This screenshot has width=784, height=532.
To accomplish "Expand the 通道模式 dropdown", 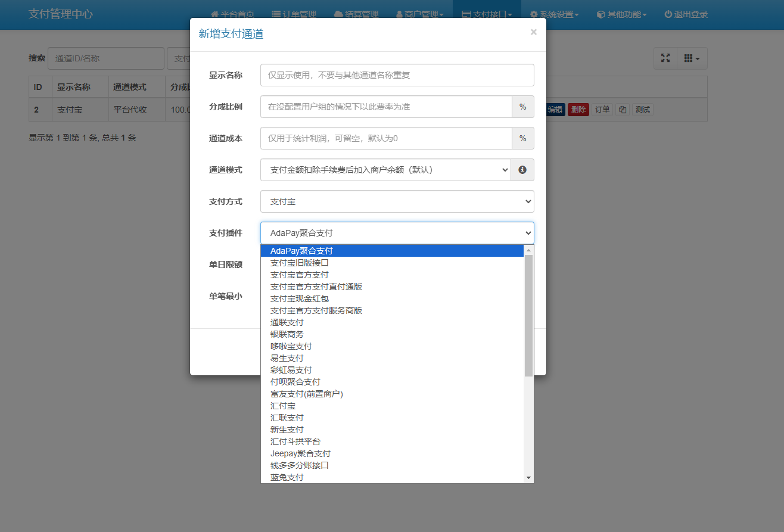I will (x=385, y=170).
